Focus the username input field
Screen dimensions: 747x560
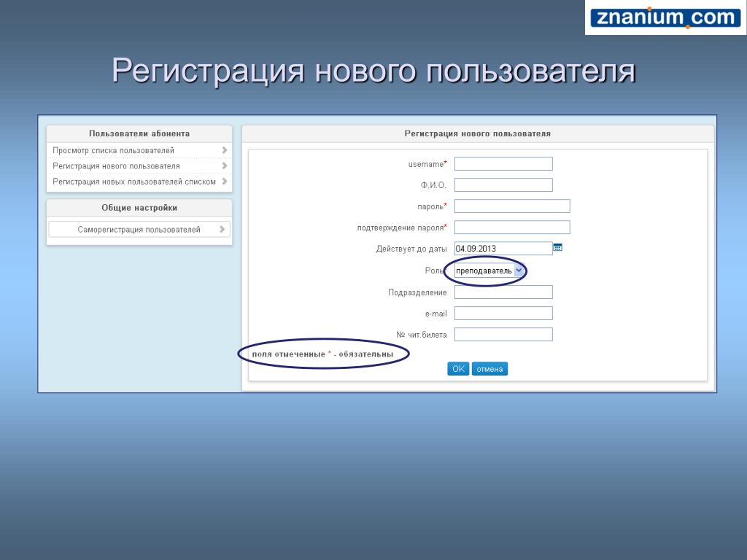click(x=503, y=164)
